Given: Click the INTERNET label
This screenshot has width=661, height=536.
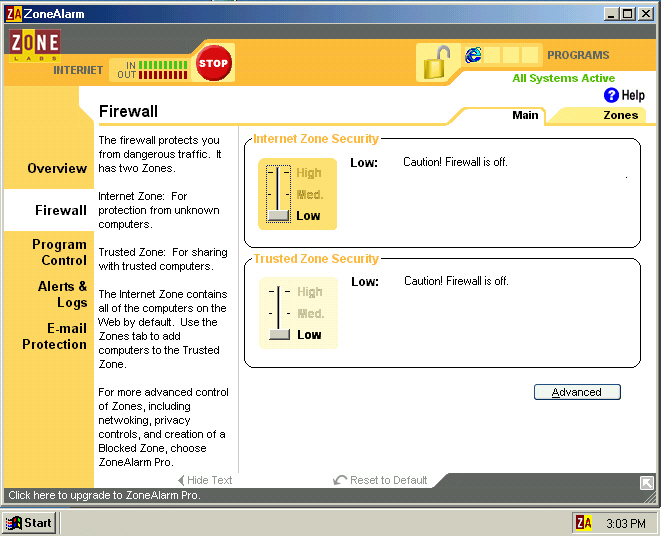Looking at the screenshot, I should pyautogui.click(x=78, y=70).
